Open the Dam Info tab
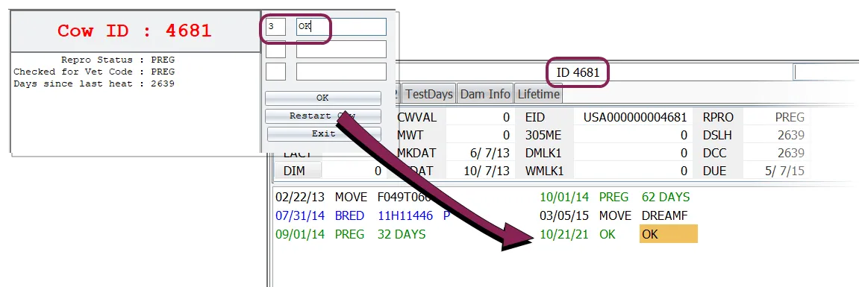Viewport: 868px width, 287px height. click(485, 94)
